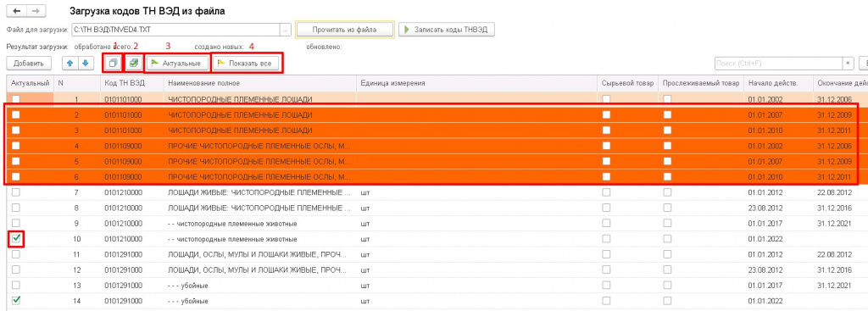Image resolution: width=868 pixels, height=311 pixels.
Task: Uncheck the 'Актуальный' checkbox in row 10
Action: coord(16,238)
